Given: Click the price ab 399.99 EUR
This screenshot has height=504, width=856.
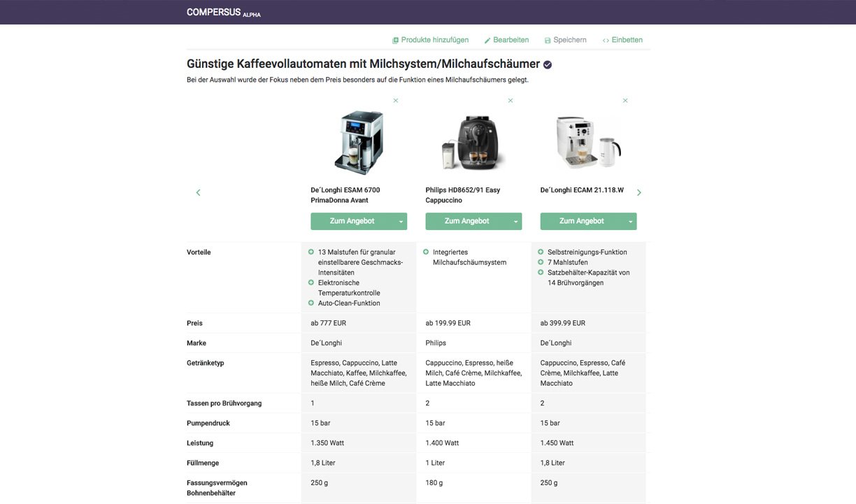Looking at the screenshot, I should click(x=563, y=323).
